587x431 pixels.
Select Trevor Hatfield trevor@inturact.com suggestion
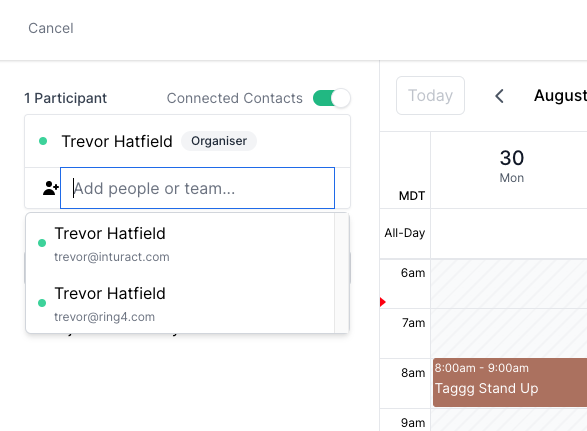coord(180,243)
